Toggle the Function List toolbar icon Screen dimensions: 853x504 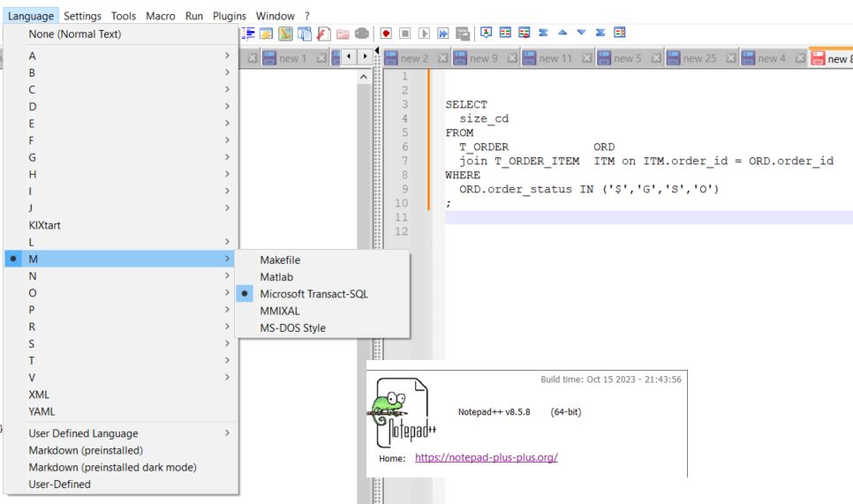323,34
